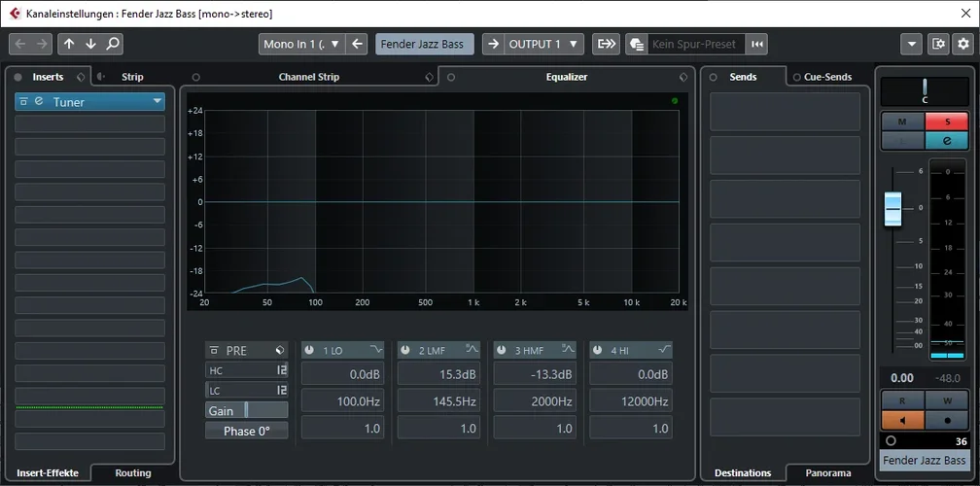
Task: Toggle the orange monitor speaker button
Action: (902, 420)
